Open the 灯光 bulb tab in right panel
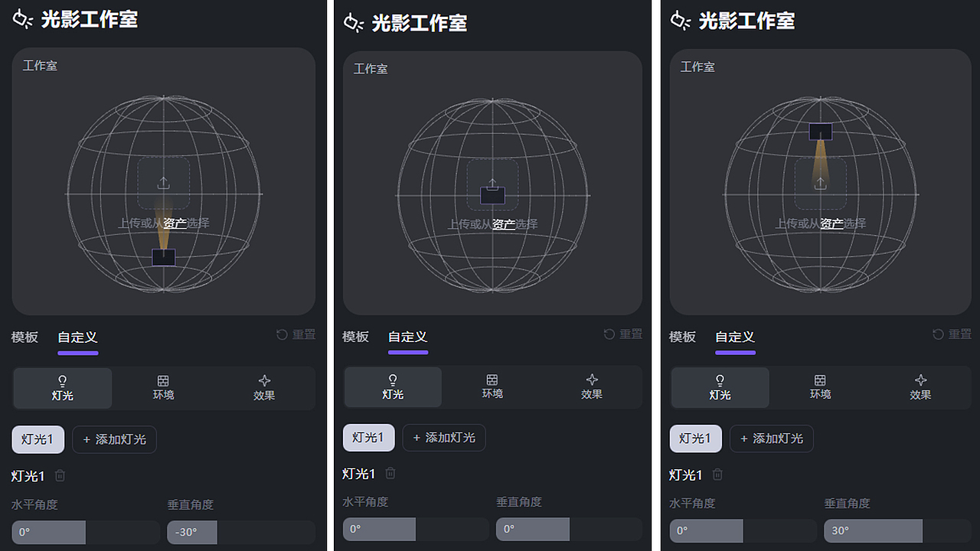The image size is (980, 551). tap(720, 387)
